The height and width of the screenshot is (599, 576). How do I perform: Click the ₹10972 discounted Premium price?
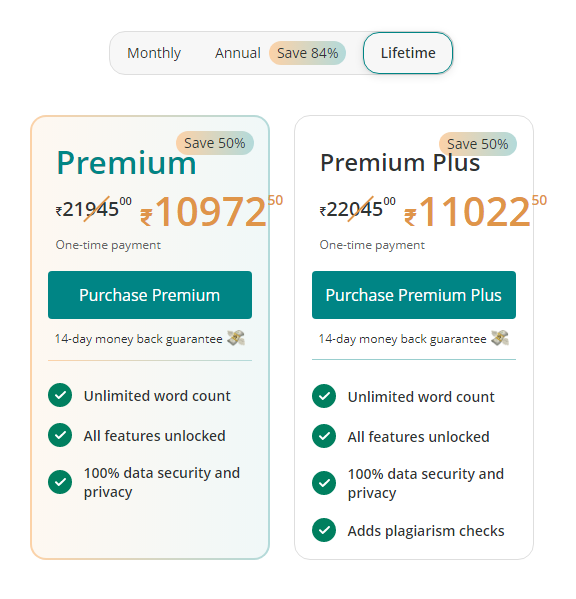[211, 211]
